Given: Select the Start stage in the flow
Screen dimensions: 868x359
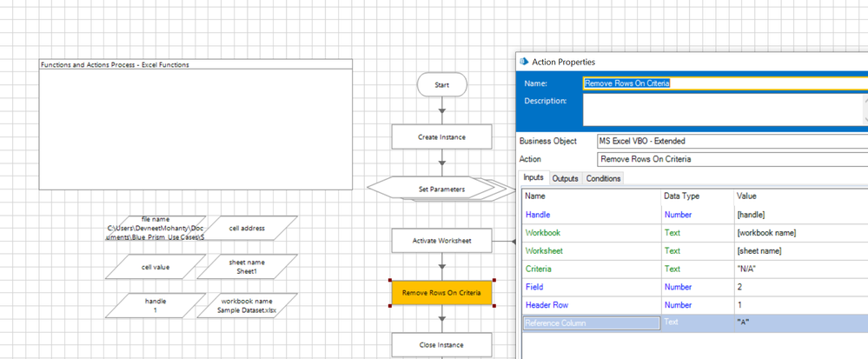Looking at the screenshot, I should click(441, 85).
